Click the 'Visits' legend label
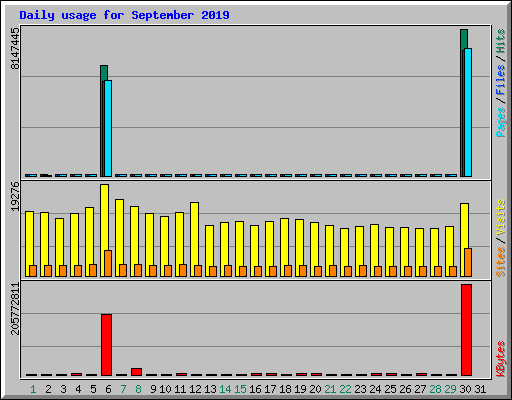The width and height of the screenshot is (512, 400). coord(501,218)
